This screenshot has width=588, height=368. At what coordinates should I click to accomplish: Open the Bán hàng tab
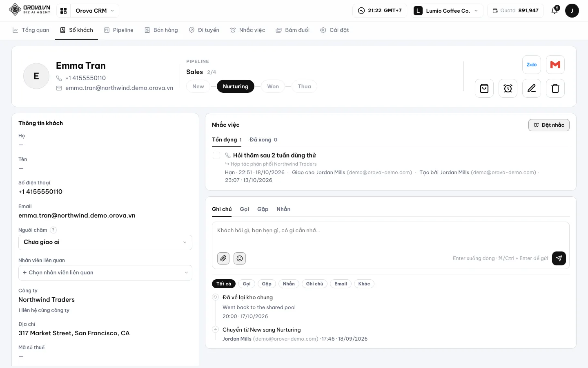[161, 30]
